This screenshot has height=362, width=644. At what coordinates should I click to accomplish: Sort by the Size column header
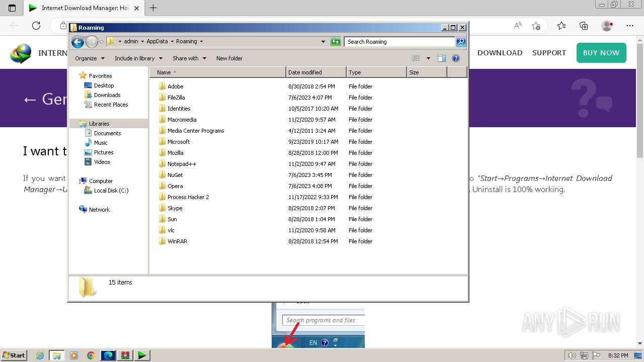[x=427, y=72]
